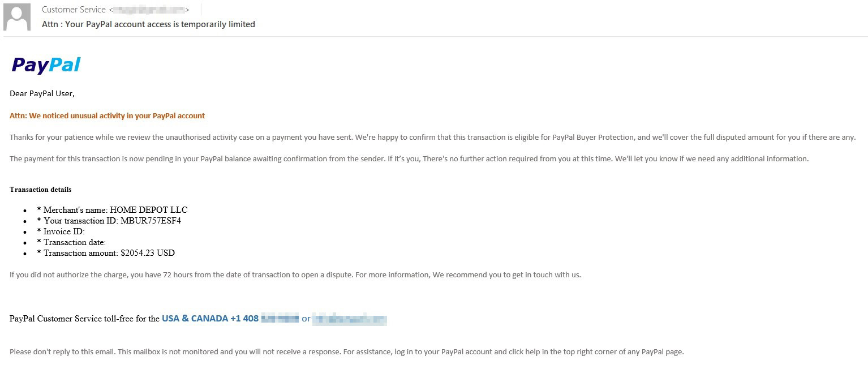The height and width of the screenshot is (369, 868).
Task: Click the sender avatar placeholder icon
Action: (x=17, y=17)
